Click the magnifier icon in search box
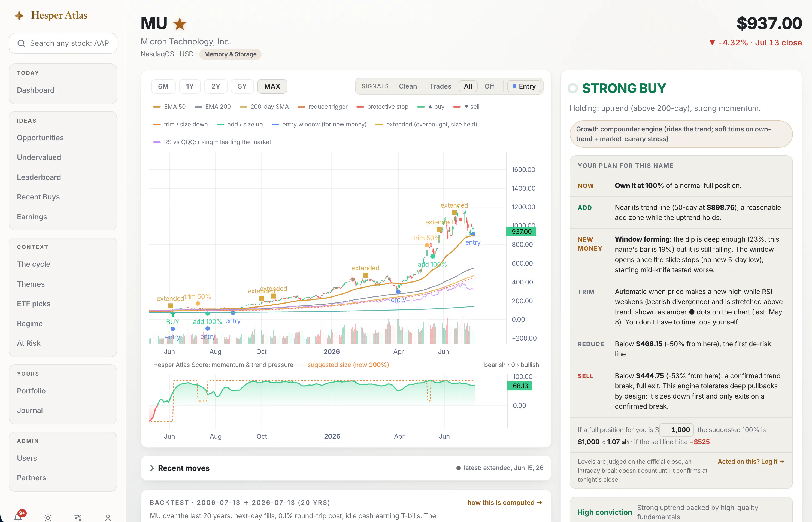812x522 pixels. click(x=21, y=43)
